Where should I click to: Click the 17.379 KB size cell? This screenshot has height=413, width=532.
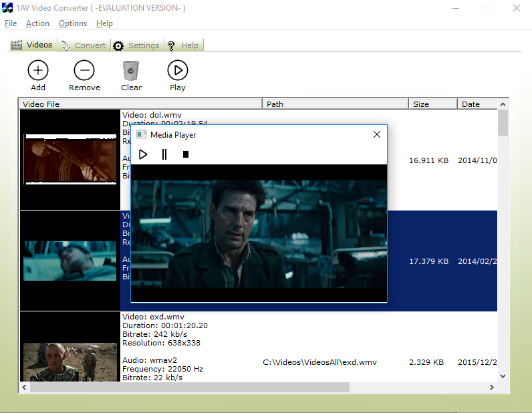coord(428,261)
